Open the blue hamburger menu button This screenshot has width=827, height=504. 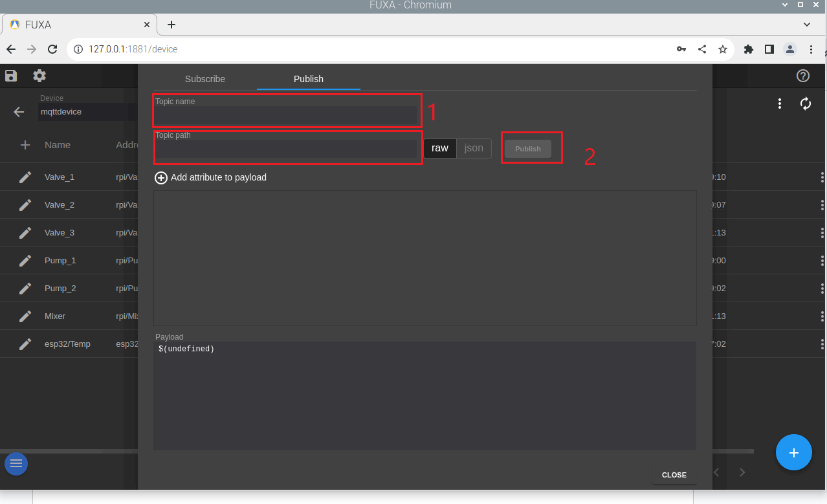16,463
